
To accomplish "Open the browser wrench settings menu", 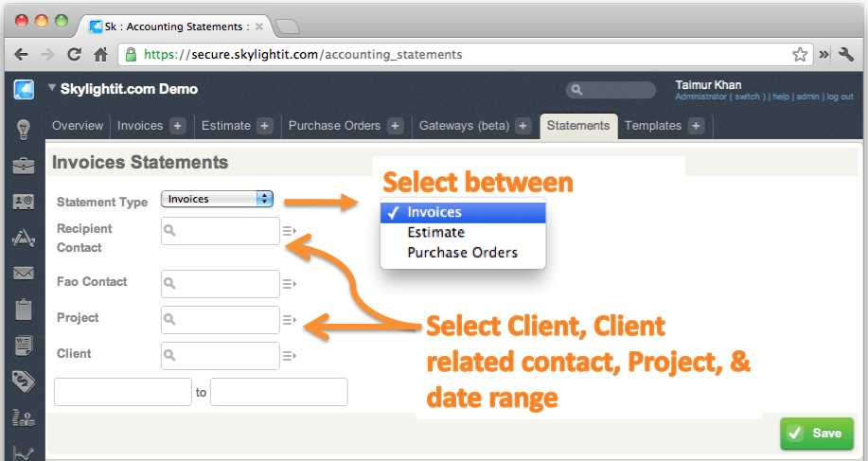I will pyautogui.click(x=847, y=54).
